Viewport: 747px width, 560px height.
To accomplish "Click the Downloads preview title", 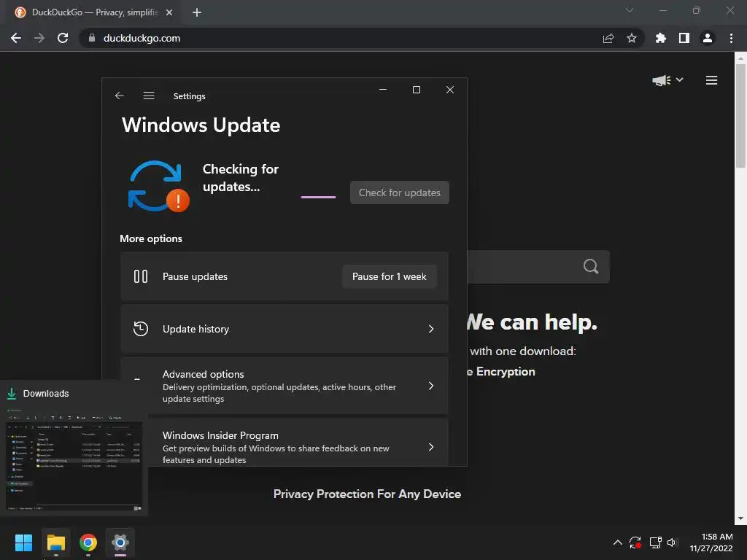I will click(46, 393).
